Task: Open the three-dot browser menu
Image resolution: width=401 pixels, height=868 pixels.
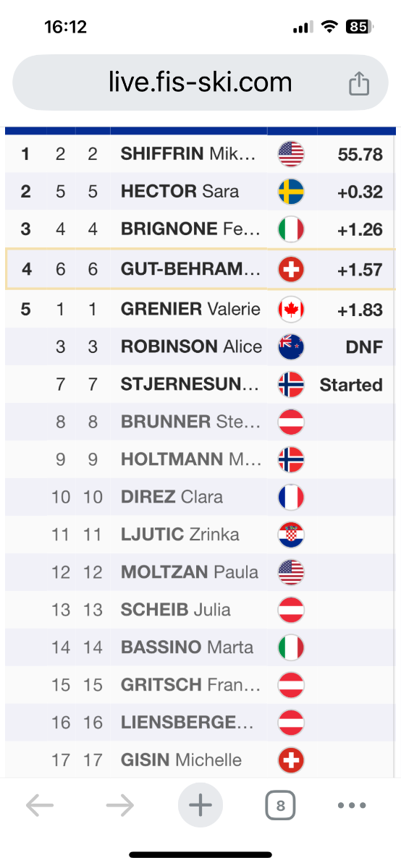Action: [x=352, y=805]
